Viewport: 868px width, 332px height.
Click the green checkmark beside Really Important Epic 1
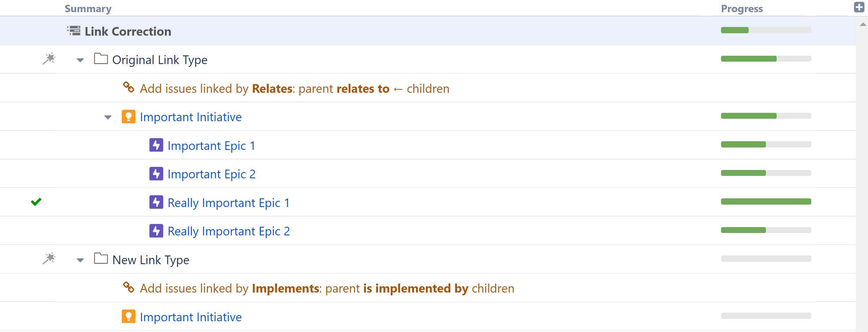pos(36,201)
